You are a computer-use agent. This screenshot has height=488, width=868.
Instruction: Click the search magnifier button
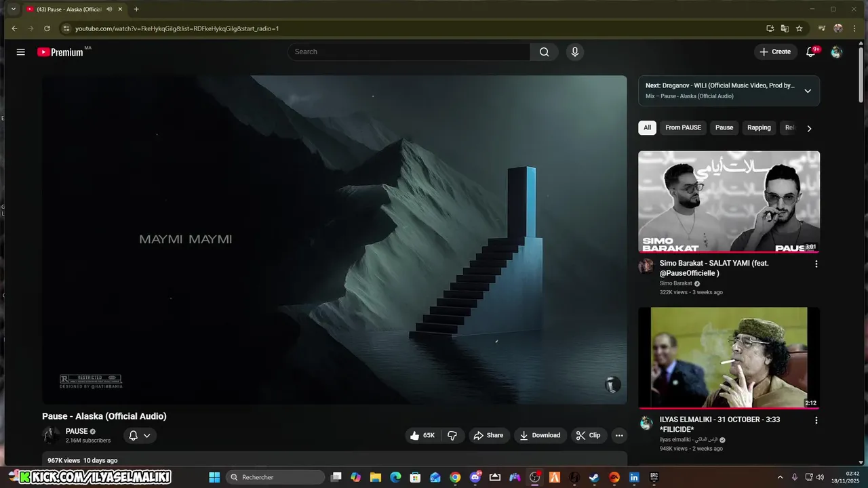tap(544, 52)
